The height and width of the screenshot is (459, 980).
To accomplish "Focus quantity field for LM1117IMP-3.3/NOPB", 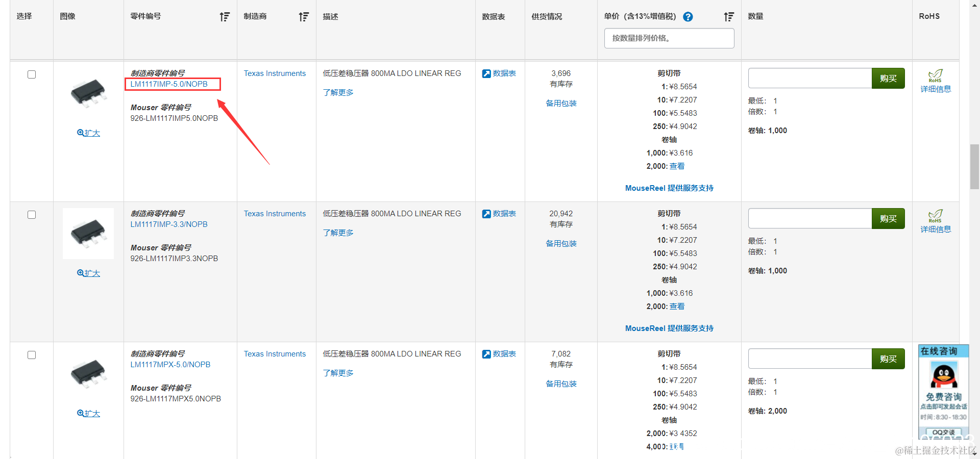I will [x=810, y=218].
